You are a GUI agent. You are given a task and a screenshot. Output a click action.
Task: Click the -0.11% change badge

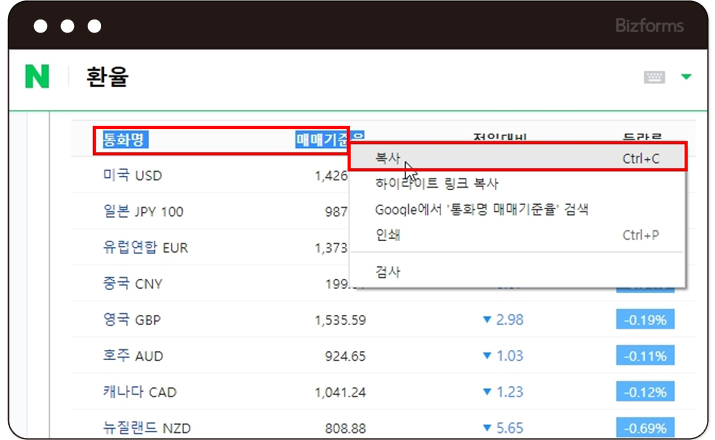point(645,356)
